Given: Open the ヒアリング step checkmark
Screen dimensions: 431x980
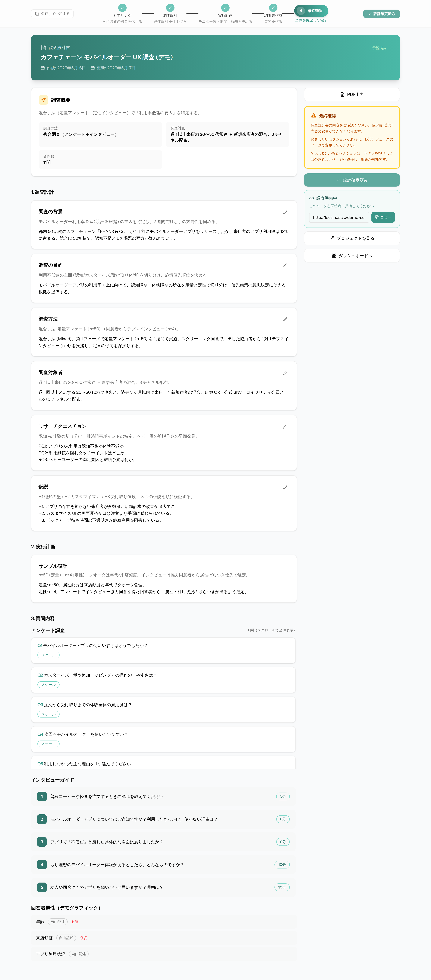Looking at the screenshot, I should tap(122, 8).
